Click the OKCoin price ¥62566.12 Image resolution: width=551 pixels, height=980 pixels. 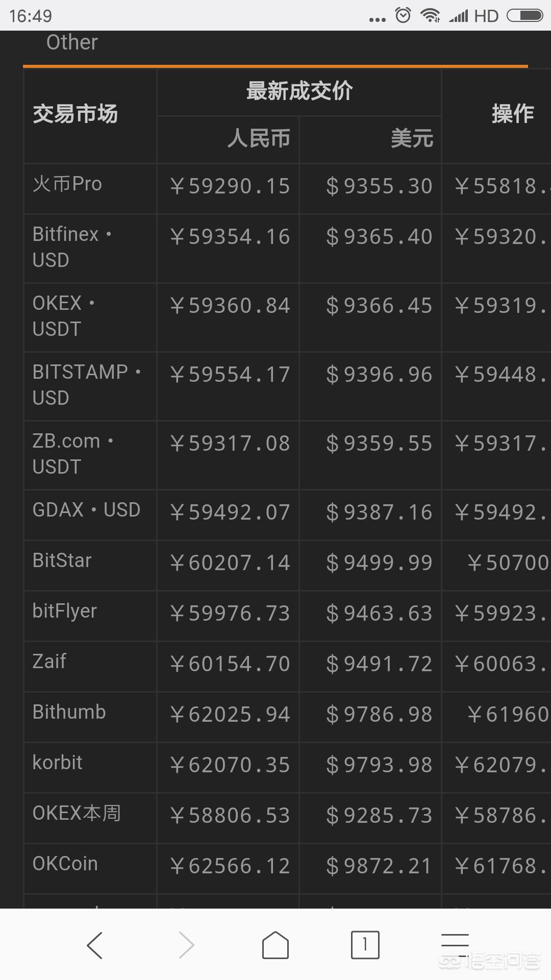coord(230,866)
